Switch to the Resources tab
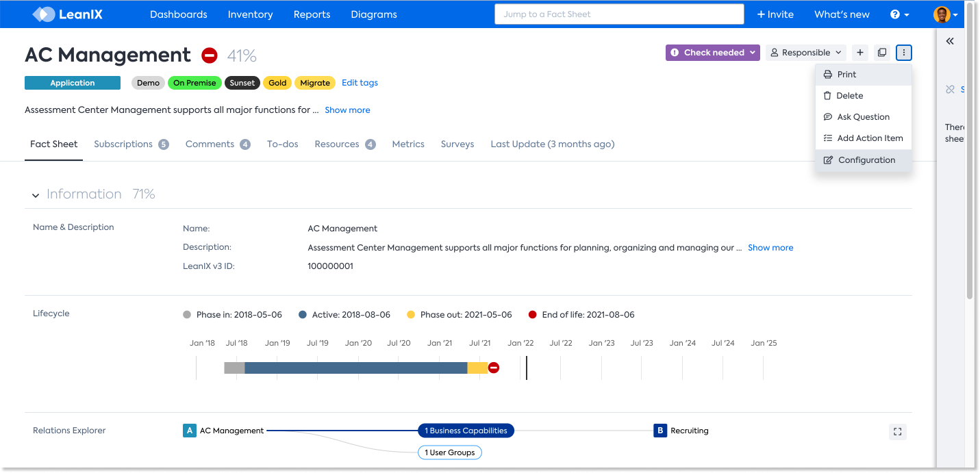Screen dimensions: 980x473 tap(345, 144)
